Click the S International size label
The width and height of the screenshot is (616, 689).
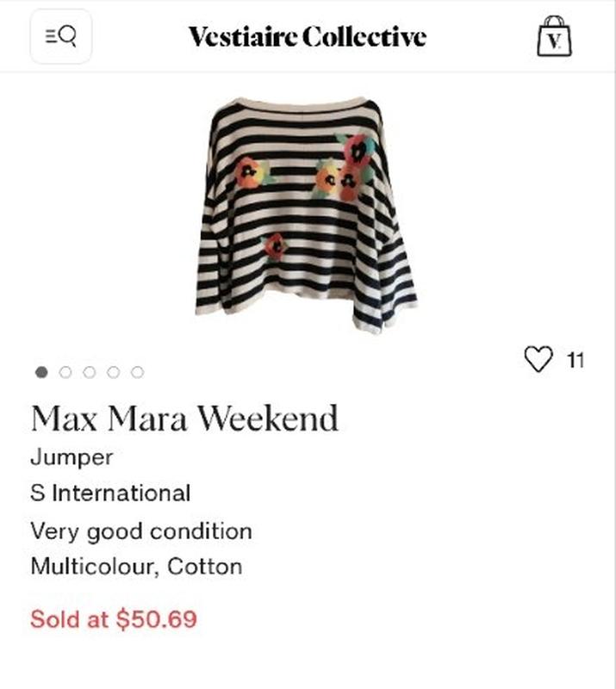click(x=110, y=493)
